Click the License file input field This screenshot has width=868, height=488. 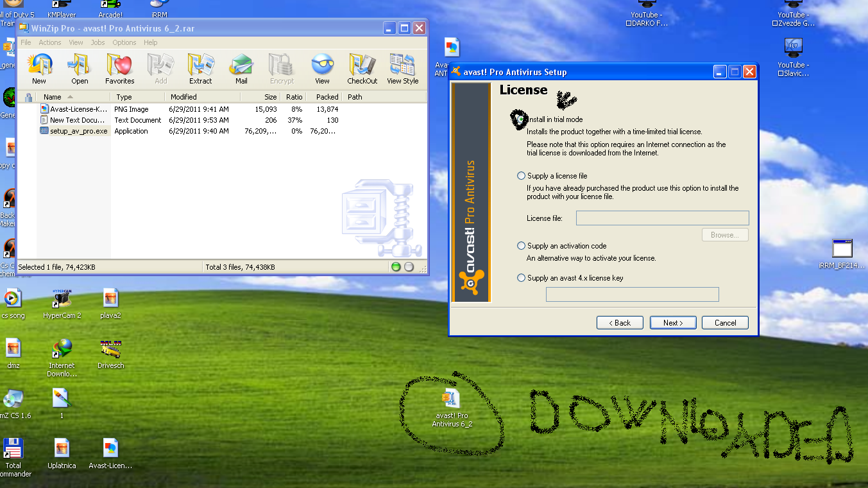point(662,218)
